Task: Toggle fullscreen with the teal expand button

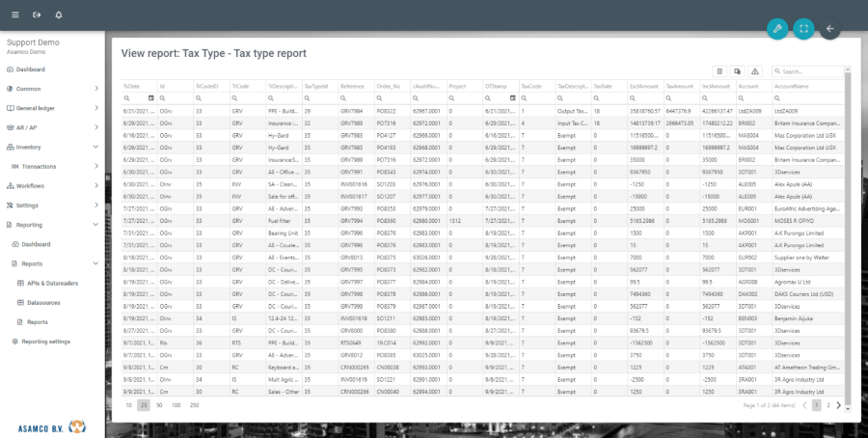Action: [x=804, y=29]
